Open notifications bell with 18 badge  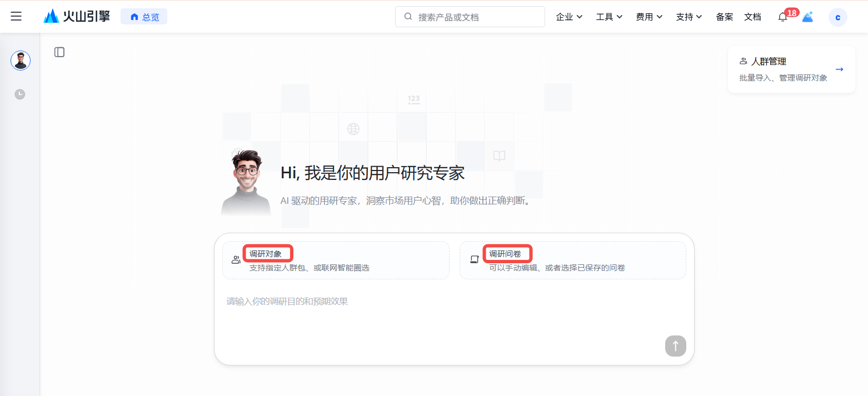click(x=783, y=17)
